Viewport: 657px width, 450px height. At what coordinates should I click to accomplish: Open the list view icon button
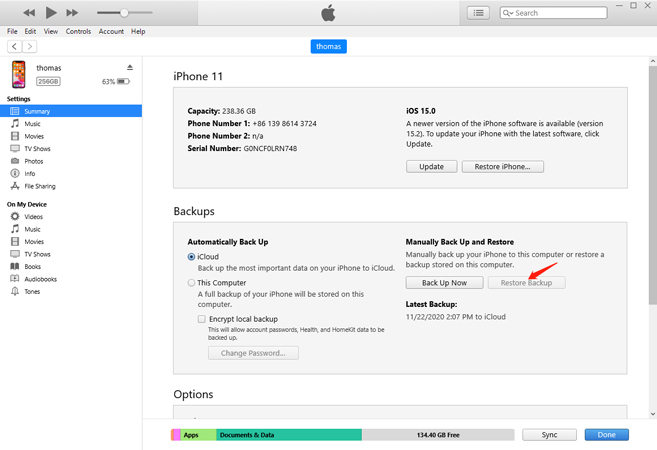[x=480, y=13]
